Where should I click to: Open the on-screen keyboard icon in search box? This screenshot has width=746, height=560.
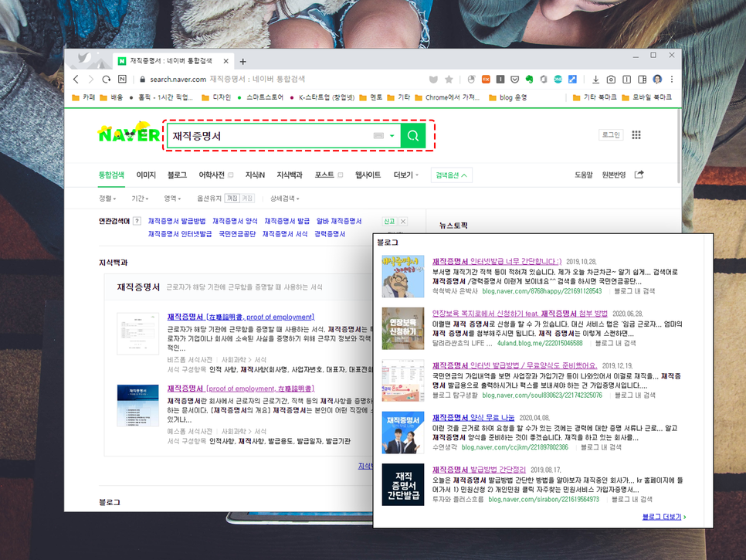click(x=378, y=136)
